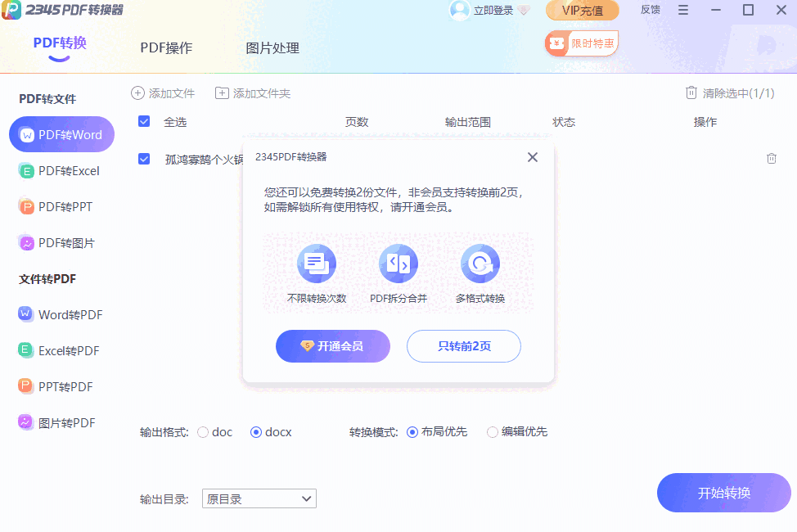Click the 文件转PDF section heading
Image resolution: width=797 pixels, height=532 pixels.
click(x=47, y=279)
